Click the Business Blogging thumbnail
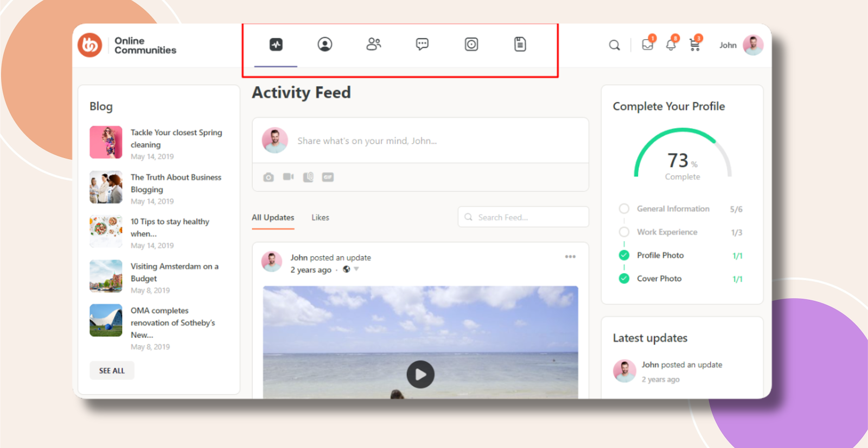Image resolution: width=868 pixels, height=448 pixels. [x=106, y=187]
